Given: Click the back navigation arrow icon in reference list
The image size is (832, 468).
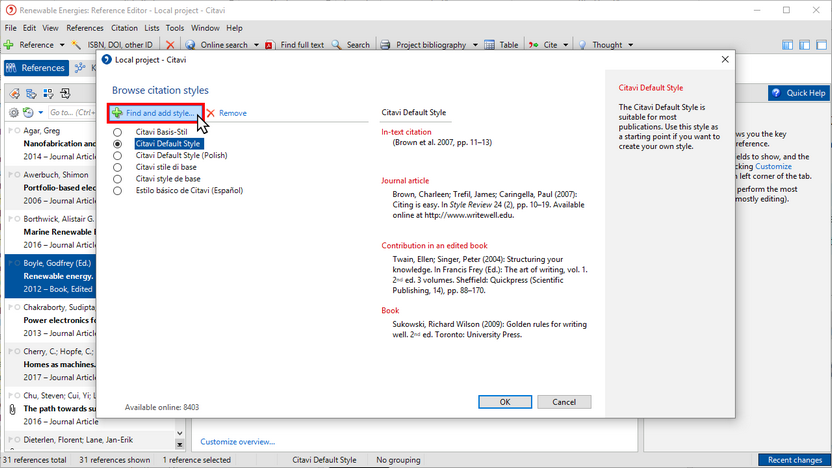Looking at the screenshot, I should click(14, 94).
